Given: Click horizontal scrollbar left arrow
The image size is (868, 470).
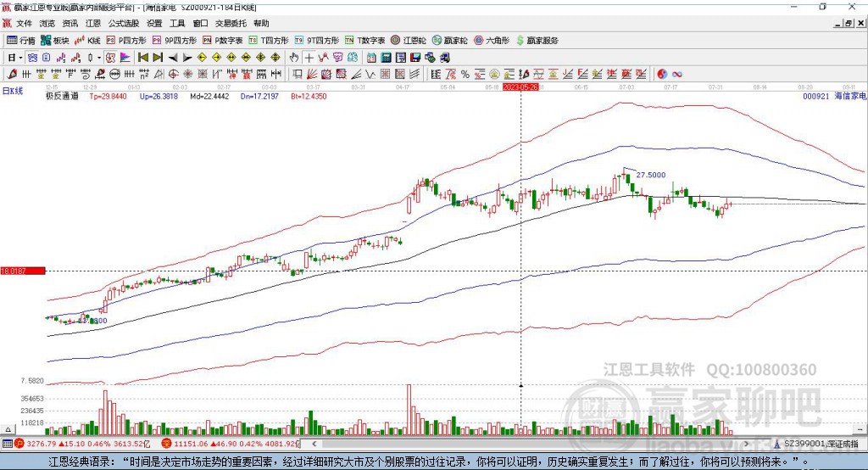Looking at the screenshot, I should 314,444.
